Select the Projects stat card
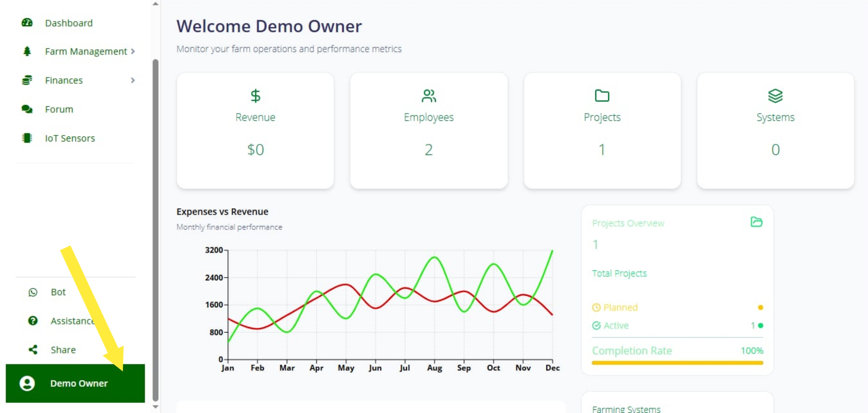 602,131
